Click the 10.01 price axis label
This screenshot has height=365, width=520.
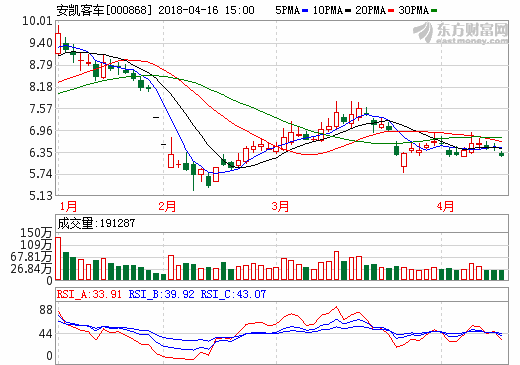point(38,21)
